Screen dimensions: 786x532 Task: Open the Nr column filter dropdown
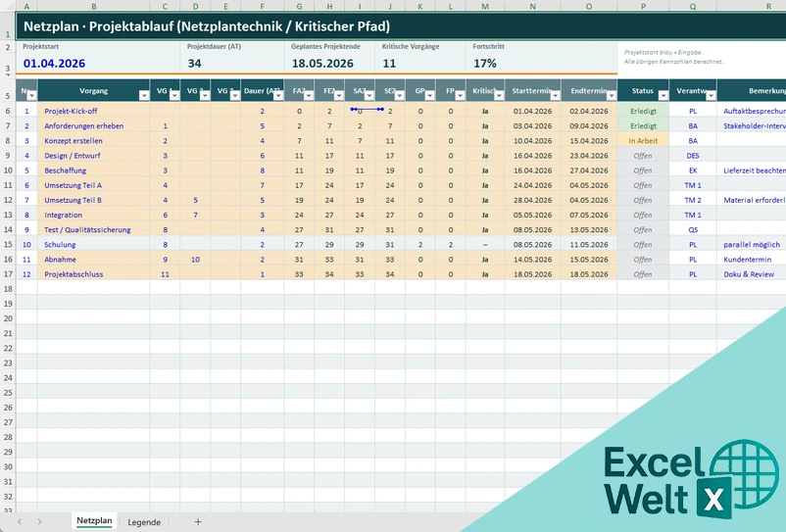(31, 95)
